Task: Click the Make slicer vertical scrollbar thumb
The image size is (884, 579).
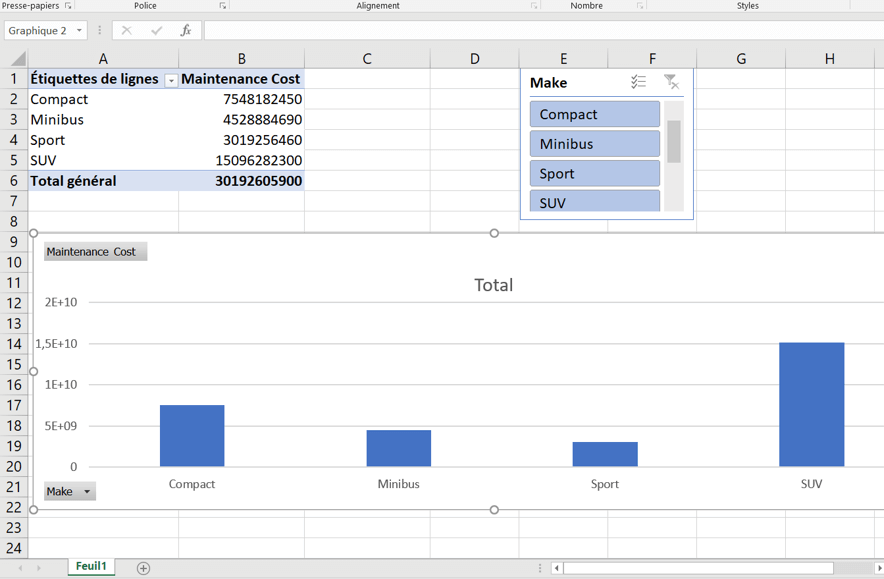Action: click(x=674, y=142)
